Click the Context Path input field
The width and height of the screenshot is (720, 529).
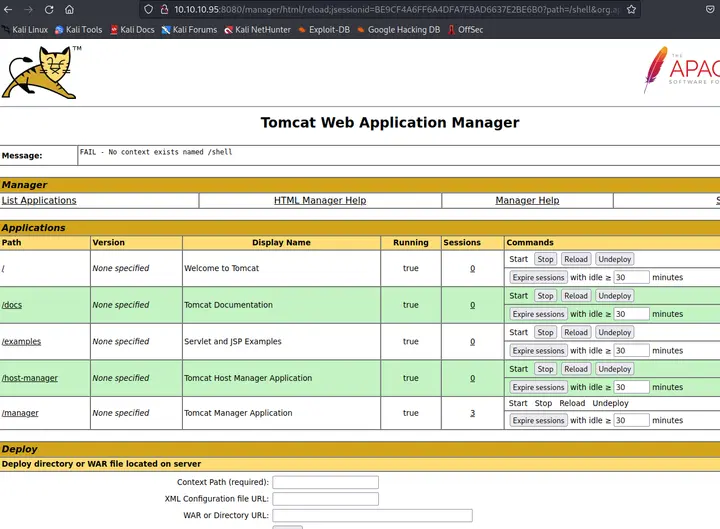325,482
